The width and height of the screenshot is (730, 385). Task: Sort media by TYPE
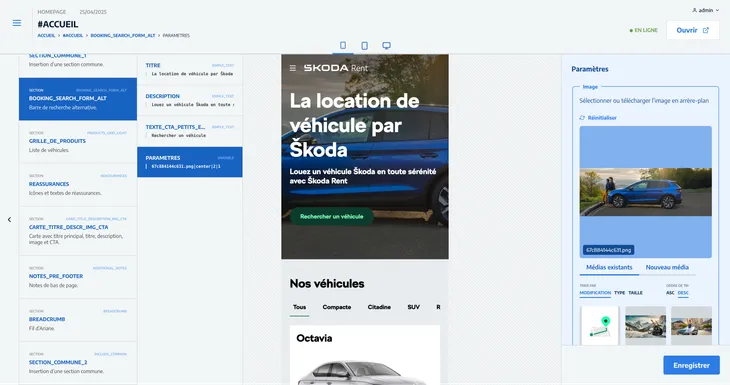[x=619, y=293]
